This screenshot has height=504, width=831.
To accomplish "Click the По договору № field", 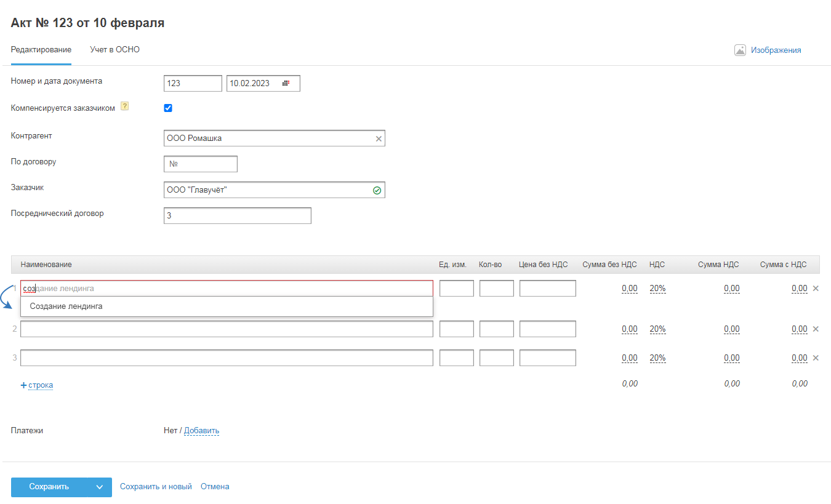I will (x=201, y=164).
